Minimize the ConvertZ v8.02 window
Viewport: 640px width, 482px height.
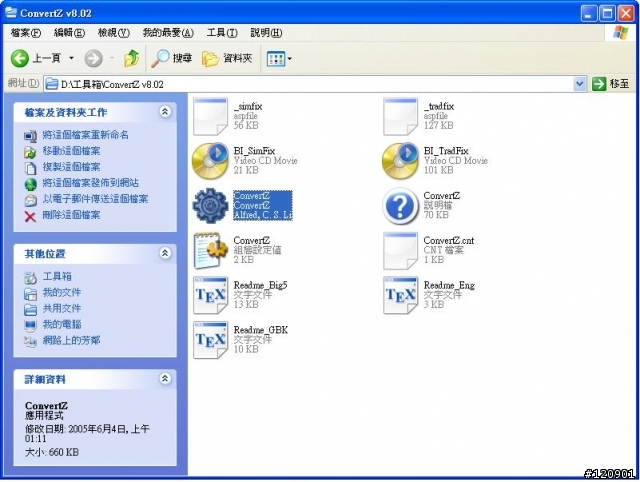[x=589, y=13]
